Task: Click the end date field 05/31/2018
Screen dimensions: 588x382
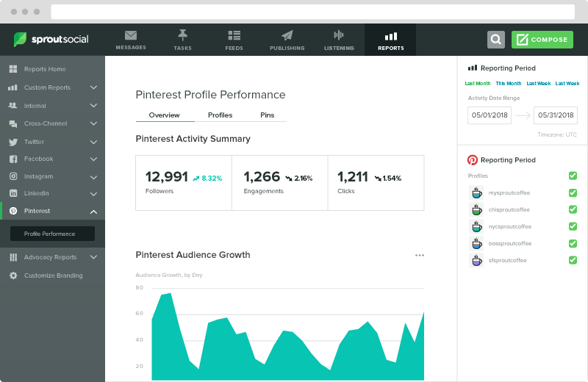Action: [x=556, y=115]
